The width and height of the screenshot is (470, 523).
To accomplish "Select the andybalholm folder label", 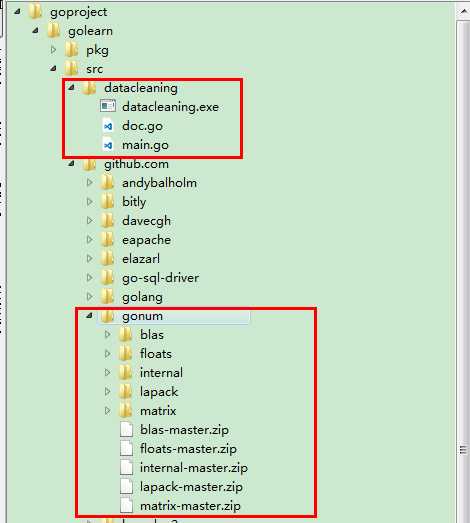I will (159, 183).
